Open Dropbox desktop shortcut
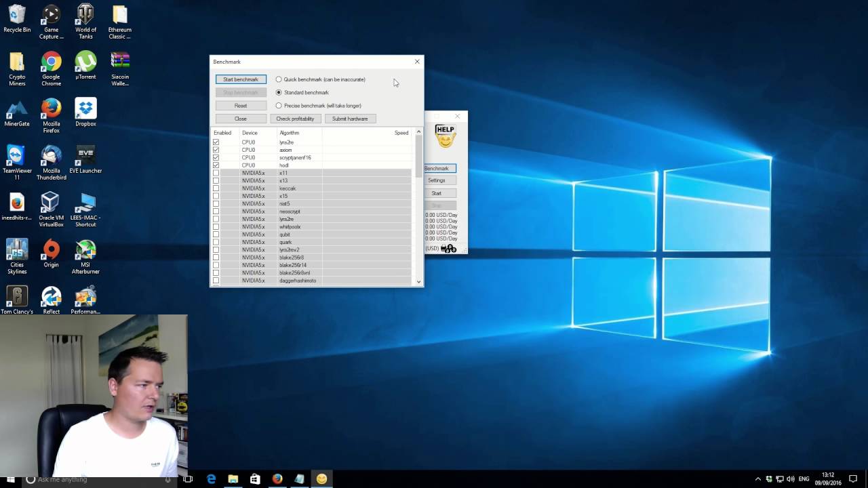 (85, 113)
